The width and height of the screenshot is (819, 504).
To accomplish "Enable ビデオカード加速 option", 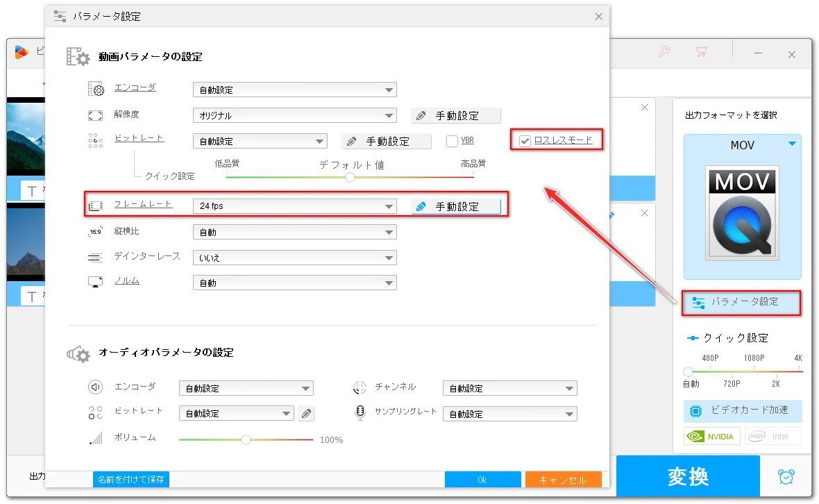I will 742,410.
